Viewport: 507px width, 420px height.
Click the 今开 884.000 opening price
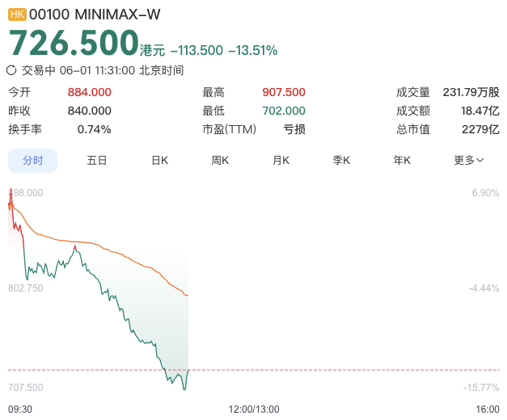[x=89, y=92]
